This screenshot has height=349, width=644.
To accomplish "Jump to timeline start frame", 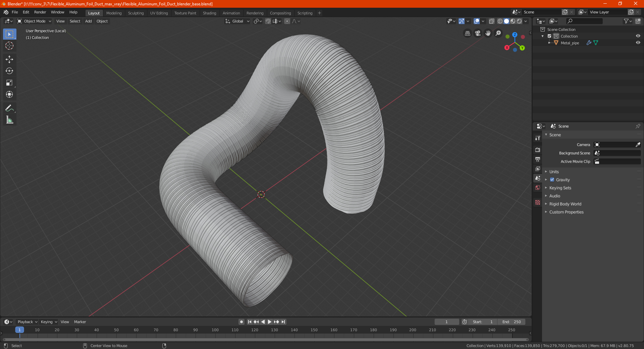I will pyautogui.click(x=250, y=322).
